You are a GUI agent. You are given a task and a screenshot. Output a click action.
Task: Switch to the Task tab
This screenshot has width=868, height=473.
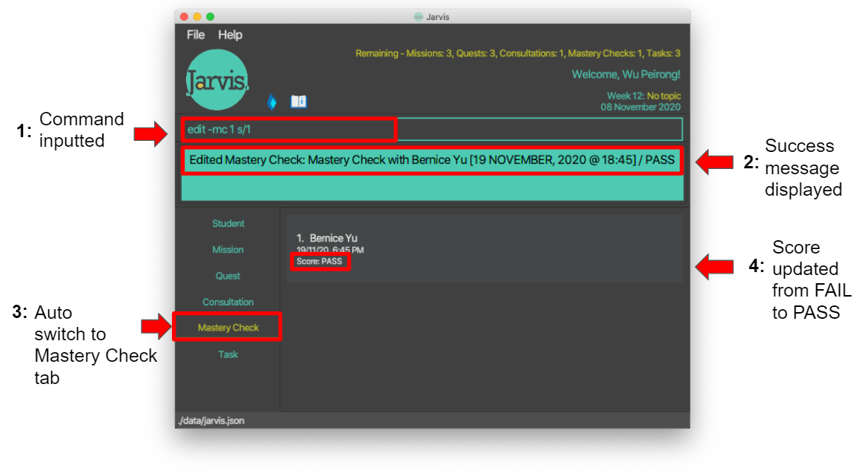tap(228, 354)
